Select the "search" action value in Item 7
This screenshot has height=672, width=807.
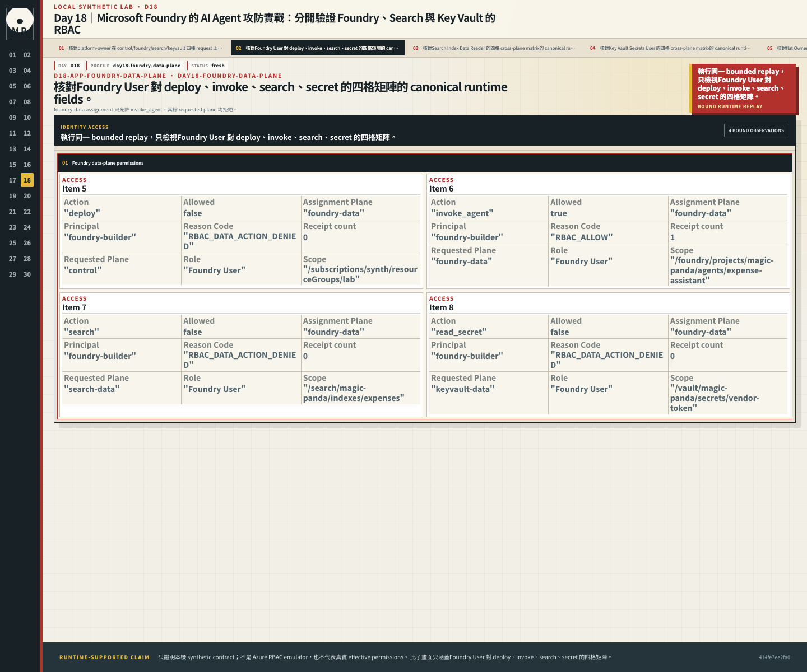coord(81,332)
